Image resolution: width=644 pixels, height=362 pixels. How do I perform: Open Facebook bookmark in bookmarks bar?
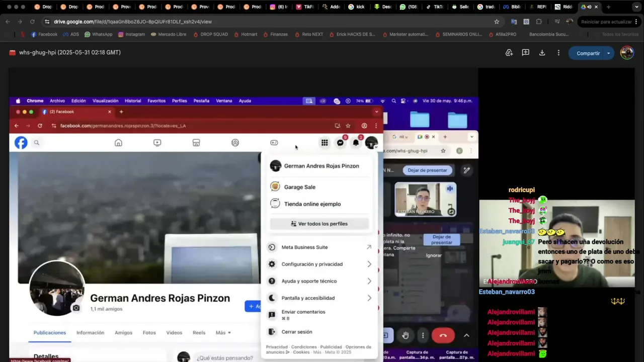(x=44, y=34)
